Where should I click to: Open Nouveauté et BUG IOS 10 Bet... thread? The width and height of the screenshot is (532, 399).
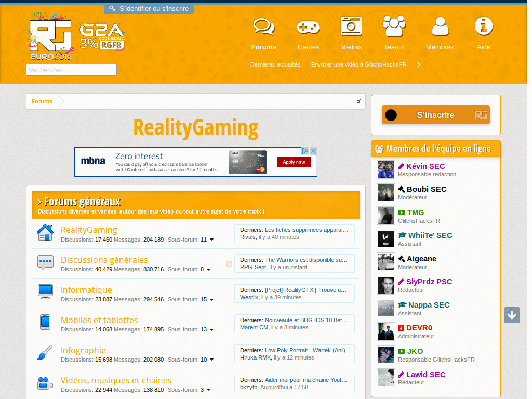point(306,320)
